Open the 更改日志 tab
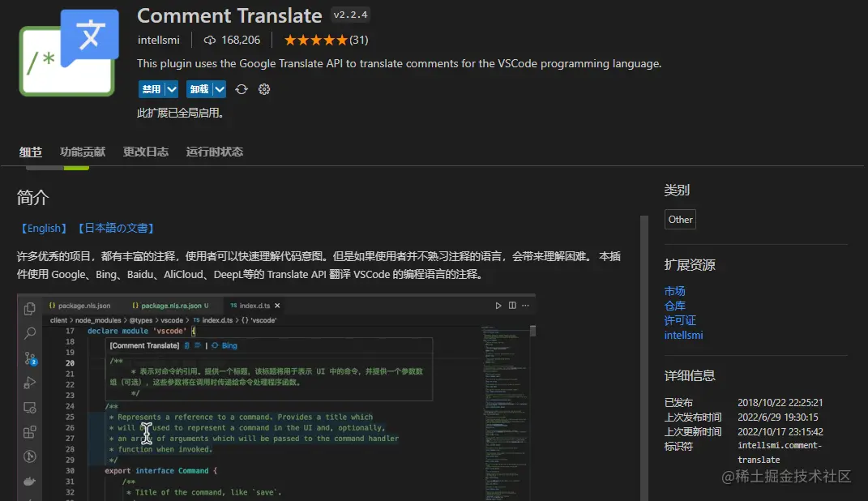 [x=146, y=152]
